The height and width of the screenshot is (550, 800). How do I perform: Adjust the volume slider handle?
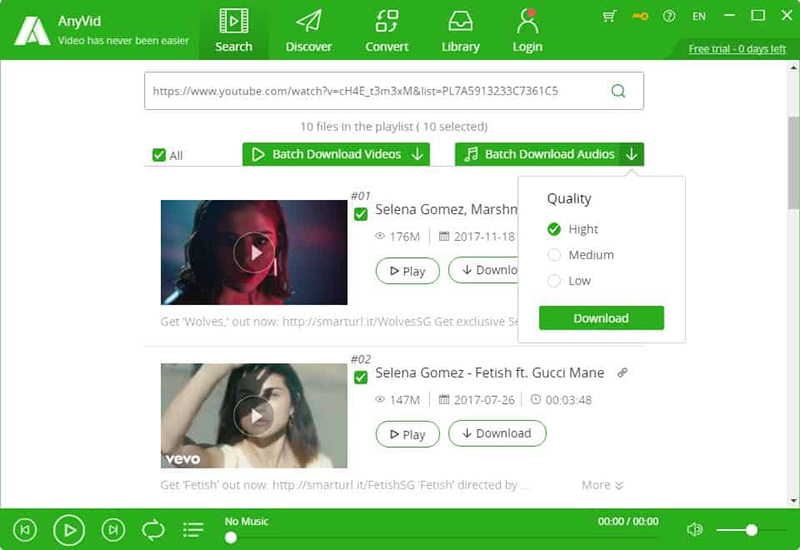tap(751, 530)
